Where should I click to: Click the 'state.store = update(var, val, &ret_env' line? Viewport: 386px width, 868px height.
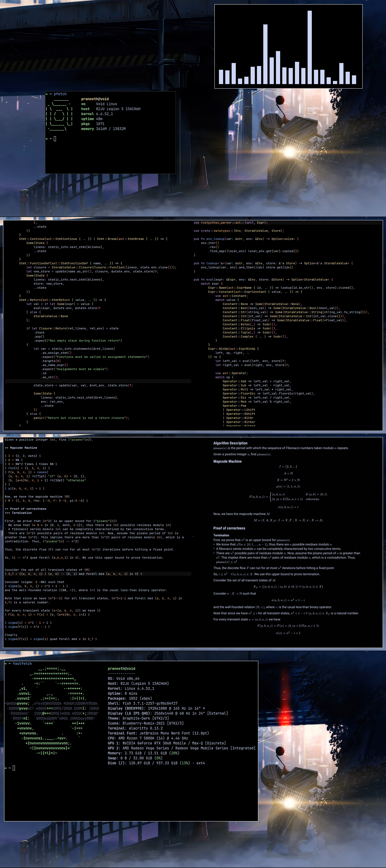[x=83, y=385]
